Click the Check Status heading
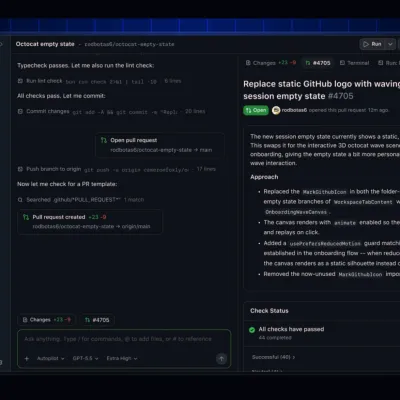The width and height of the screenshot is (400, 400). coord(269,311)
